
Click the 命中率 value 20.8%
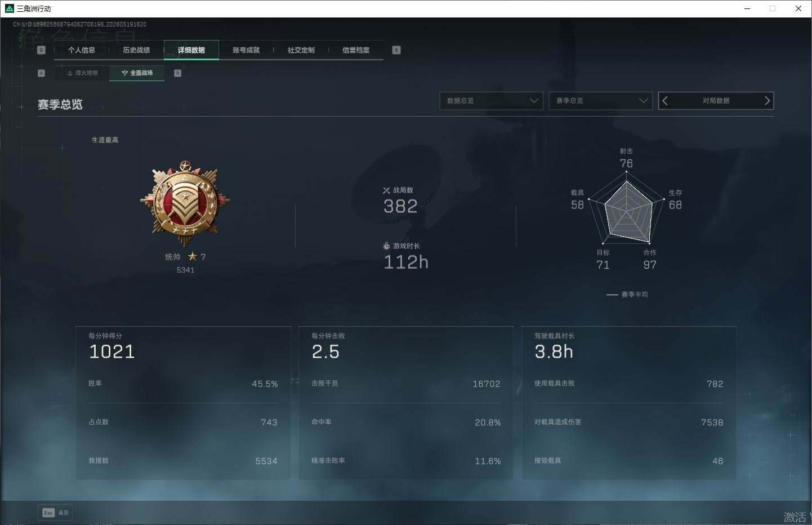488,422
